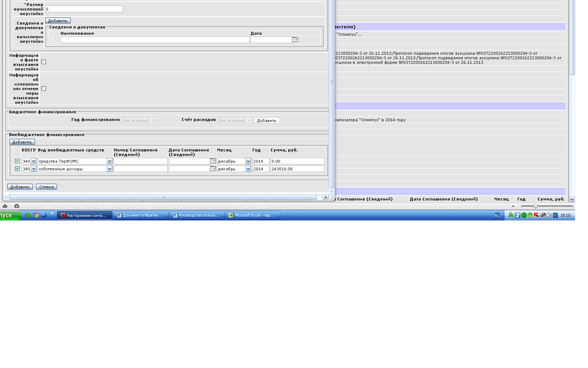
Task: Click the green letter A tray icon
Action: (x=511, y=215)
